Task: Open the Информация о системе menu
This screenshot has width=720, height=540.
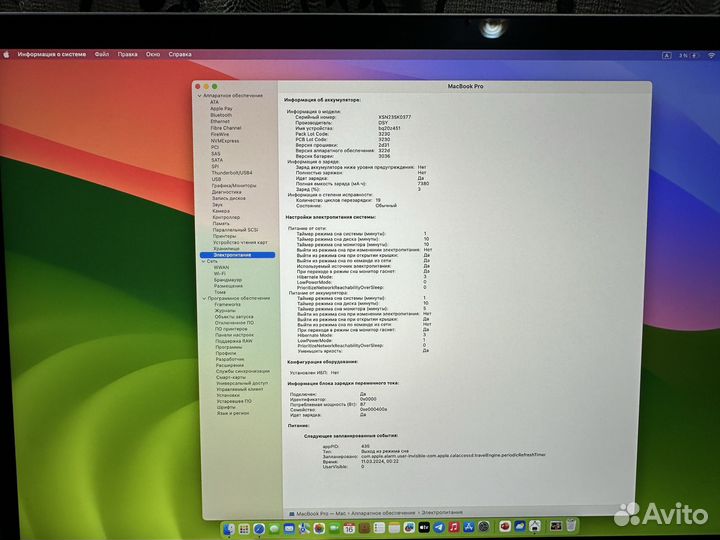Action: (52, 54)
